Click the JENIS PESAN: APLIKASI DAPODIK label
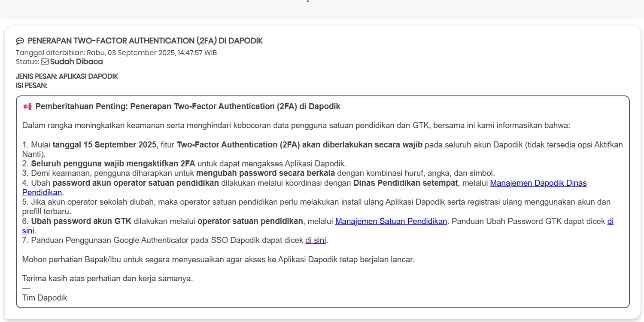Image resolution: width=644 pixels, height=322 pixels. 67,77
